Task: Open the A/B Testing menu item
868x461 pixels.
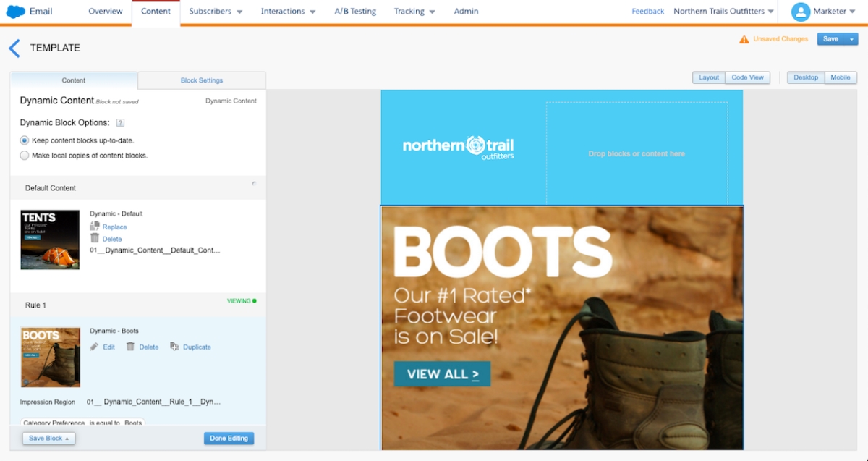Action: click(x=356, y=12)
